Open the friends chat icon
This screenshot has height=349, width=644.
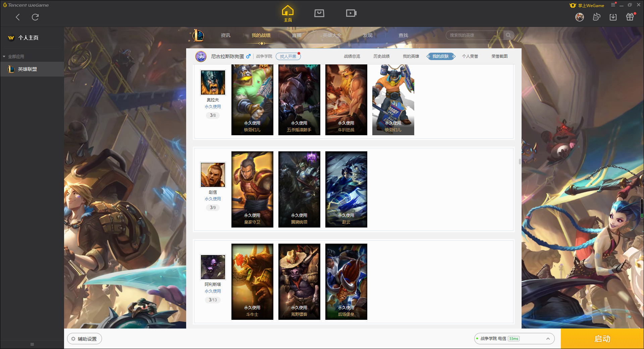tap(596, 17)
